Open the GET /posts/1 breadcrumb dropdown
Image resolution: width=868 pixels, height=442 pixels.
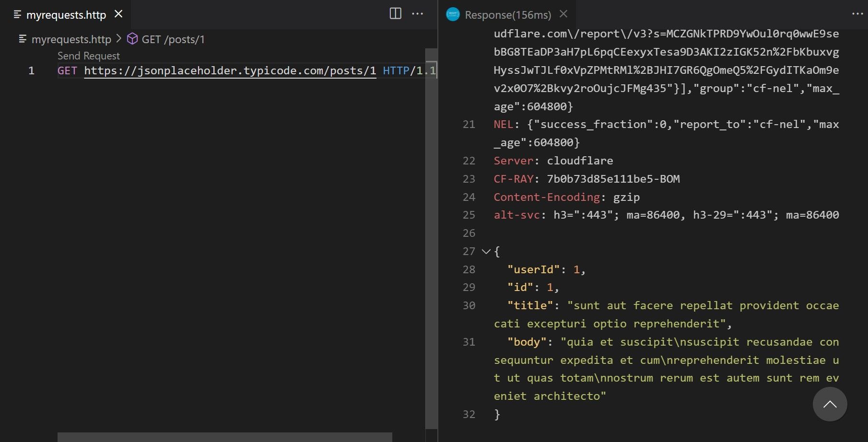(x=174, y=39)
